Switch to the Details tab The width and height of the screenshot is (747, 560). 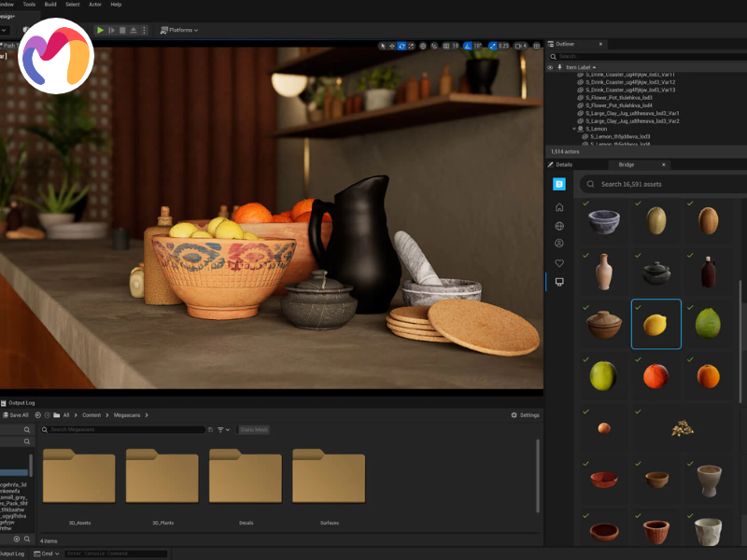pyautogui.click(x=563, y=164)
